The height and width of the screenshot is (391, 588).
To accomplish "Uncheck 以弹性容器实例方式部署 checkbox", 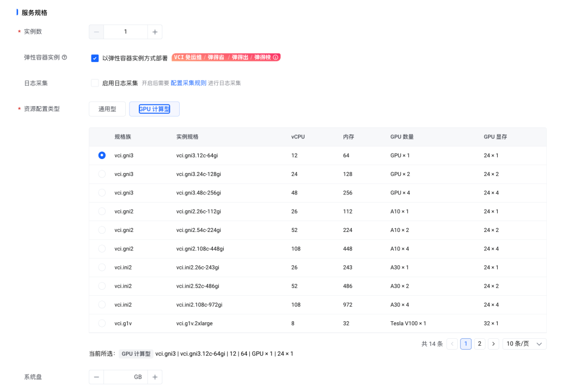I will (x=95, y=58).
